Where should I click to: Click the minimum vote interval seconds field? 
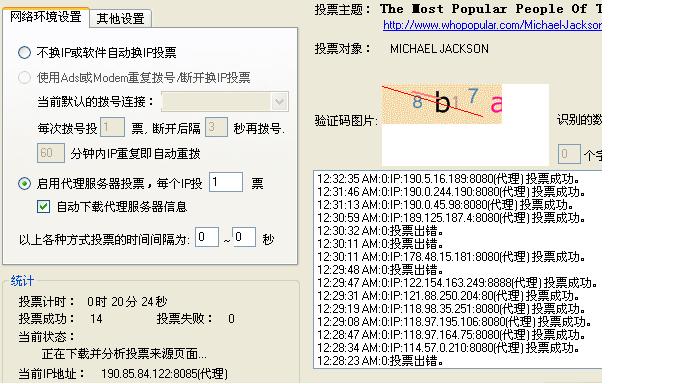coord(206,237)
